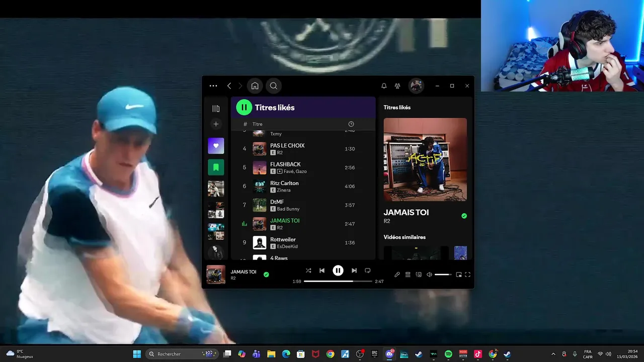Skip to previous track
The height and width of the screenshot is (362, 644).
(x=322, y=270)
